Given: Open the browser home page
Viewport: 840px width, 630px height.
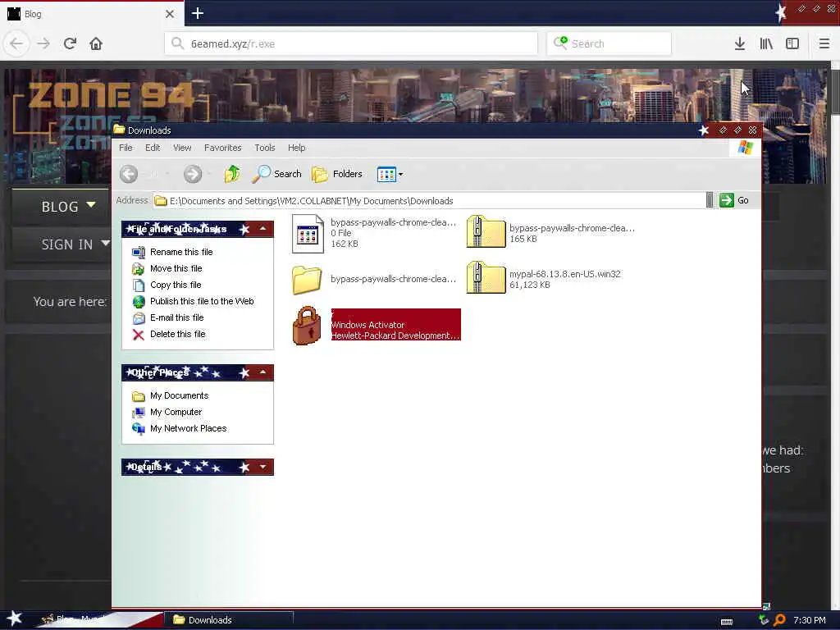Looking at the screenshot, I should click(x=96, y=43).
